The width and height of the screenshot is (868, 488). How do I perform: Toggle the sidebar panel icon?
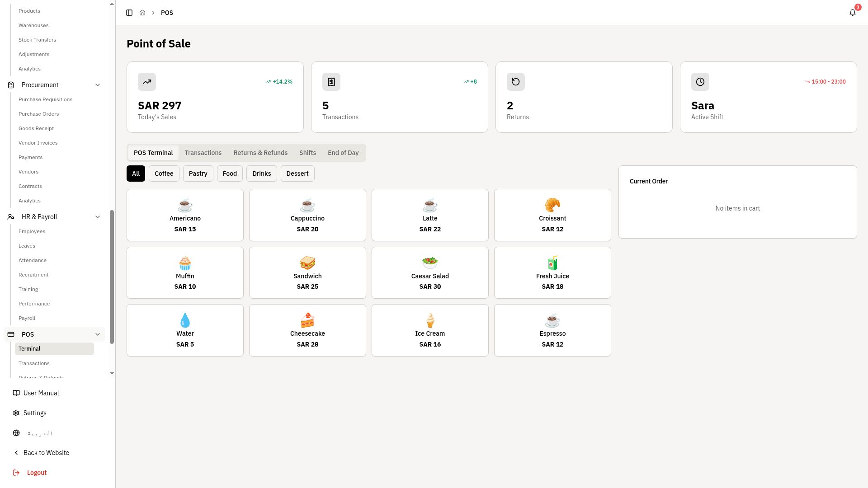(129, 13)
